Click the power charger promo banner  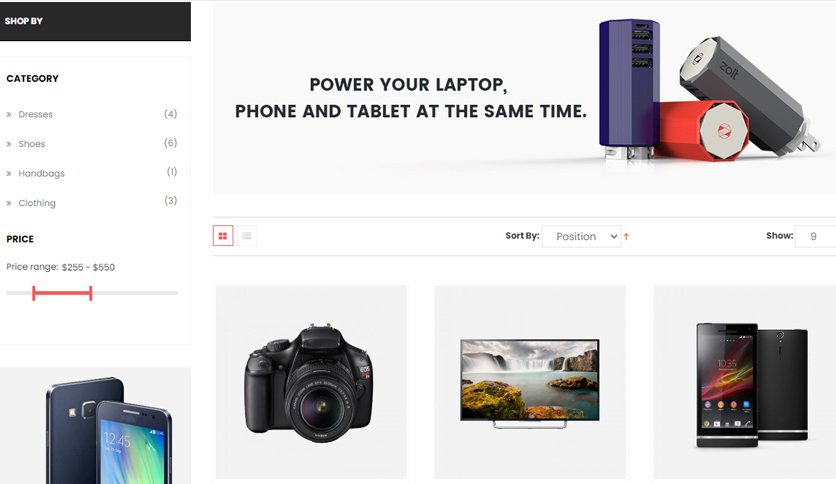click(x=524, y=98)
